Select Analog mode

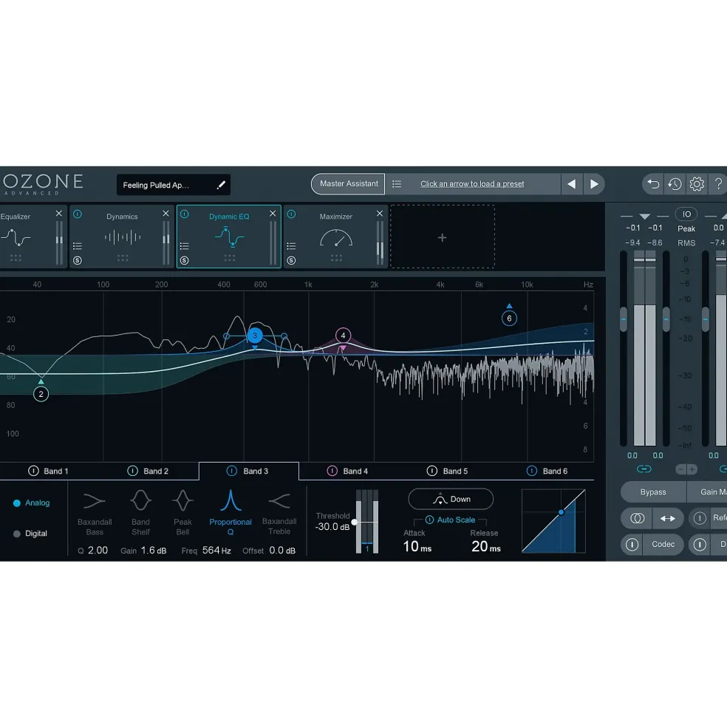pyautogui.click(x=31, y=503)
